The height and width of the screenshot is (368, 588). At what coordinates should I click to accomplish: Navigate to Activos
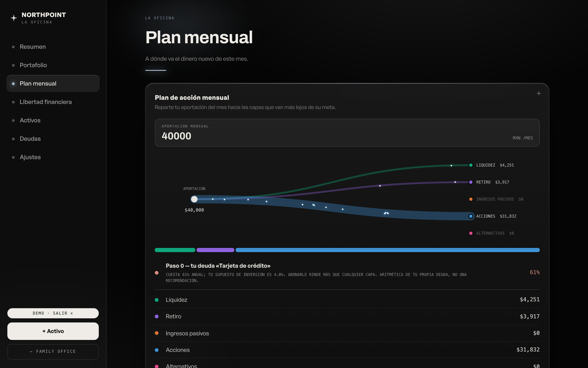click(53, 121)
